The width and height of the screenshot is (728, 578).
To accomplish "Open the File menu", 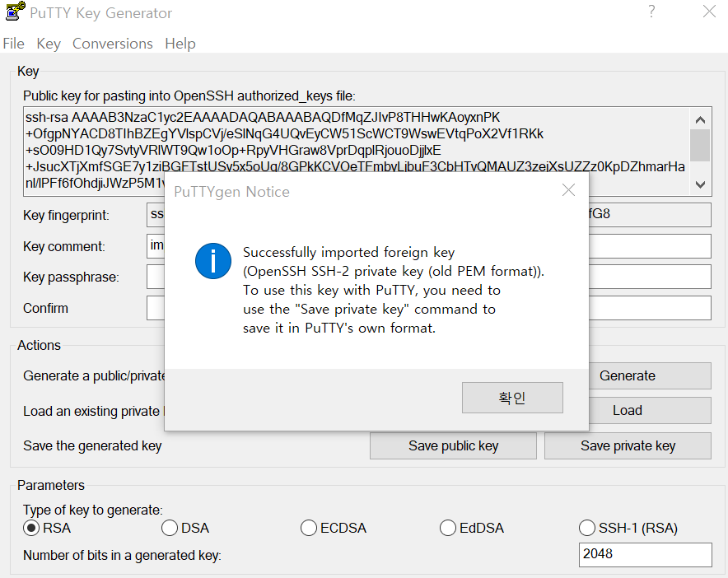I will pyautogui.click(x=13, y=44).
